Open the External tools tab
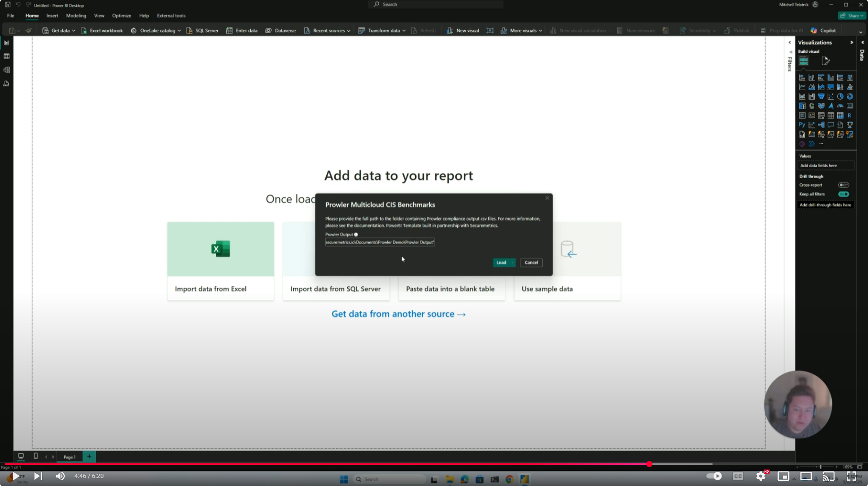The width and height of the screenshot is (868, 486). 171,16
